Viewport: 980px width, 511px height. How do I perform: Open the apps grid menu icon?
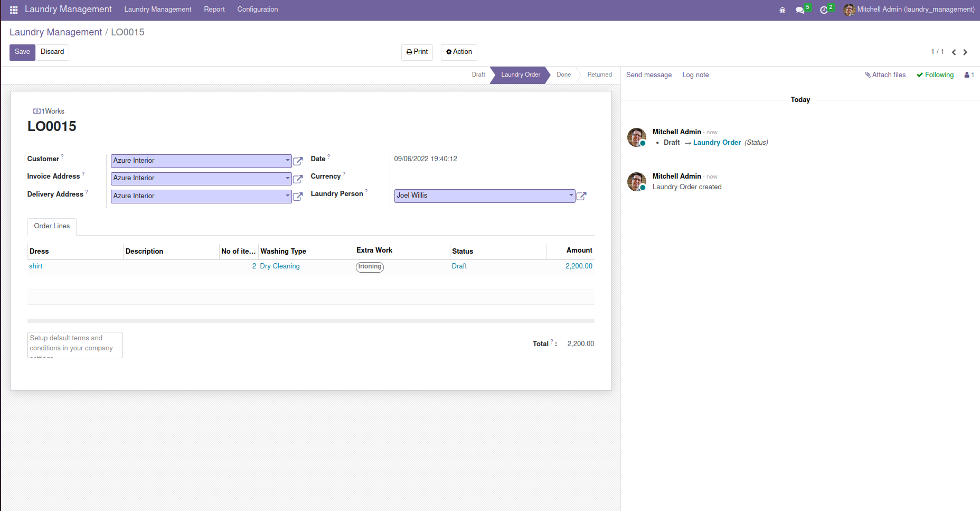14,10
